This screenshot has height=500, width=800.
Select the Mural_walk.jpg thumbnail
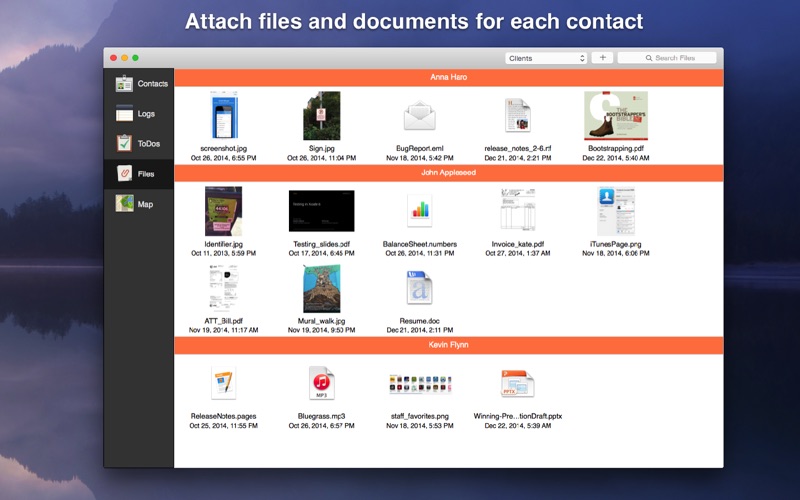[x=321, y=288]
